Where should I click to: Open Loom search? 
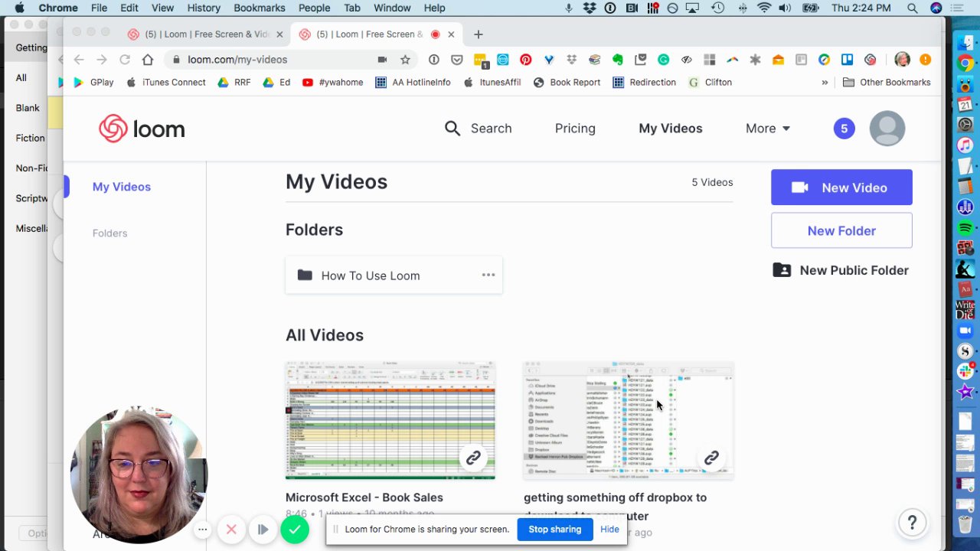478,129
